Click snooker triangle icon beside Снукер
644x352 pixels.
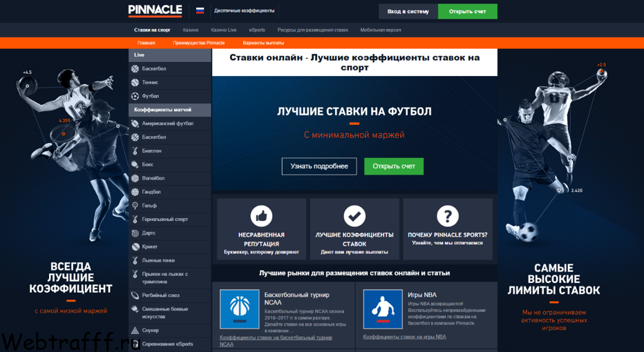coord(135,330)
